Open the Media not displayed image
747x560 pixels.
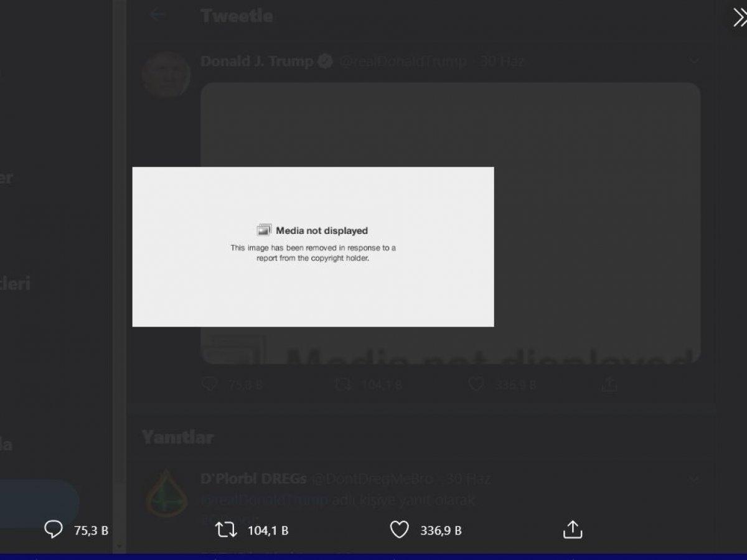pos(313,246)
